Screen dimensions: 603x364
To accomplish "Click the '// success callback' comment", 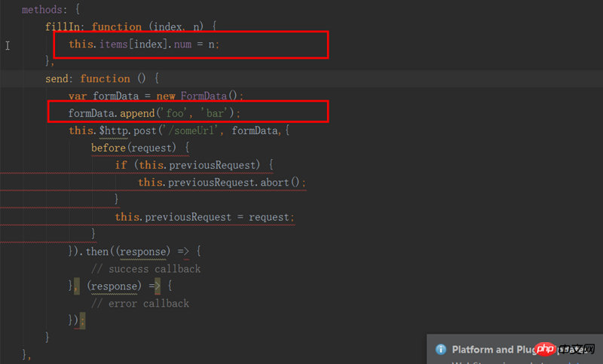I will coord(146,269).
